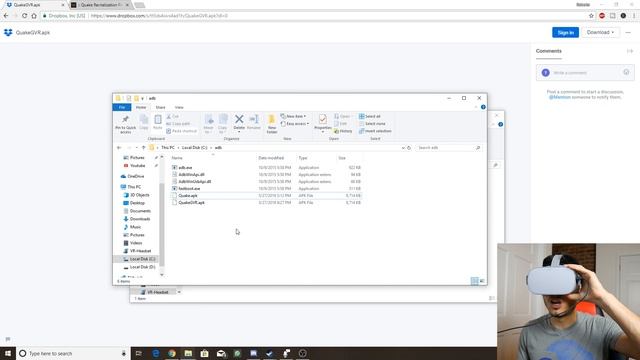Click the Search adb input field
The height and width of the screenshot is (360, 640).
(449, 148)
